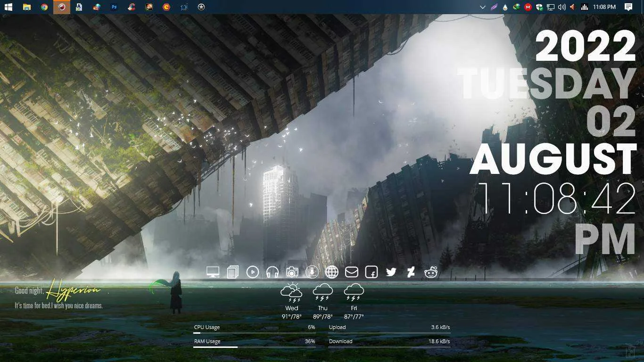Screen dimensions: 644x362
Task: Open Photoshop from the taskbar
Action: [x=114, y=7]
